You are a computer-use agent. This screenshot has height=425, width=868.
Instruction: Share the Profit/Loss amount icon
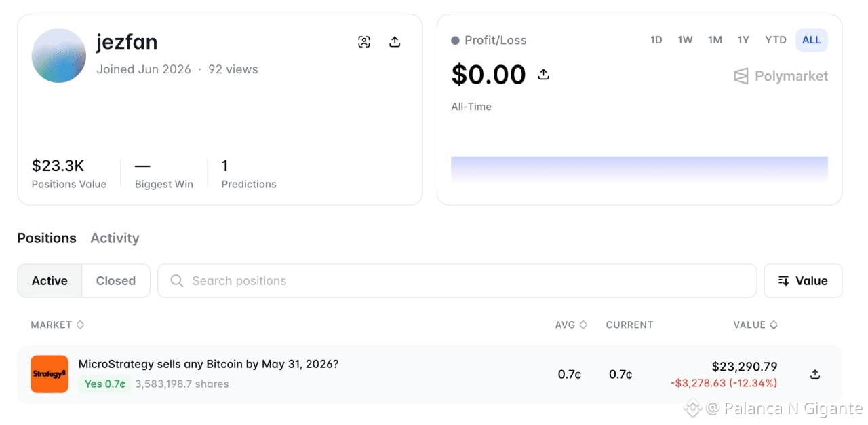(x=543, y=75)
